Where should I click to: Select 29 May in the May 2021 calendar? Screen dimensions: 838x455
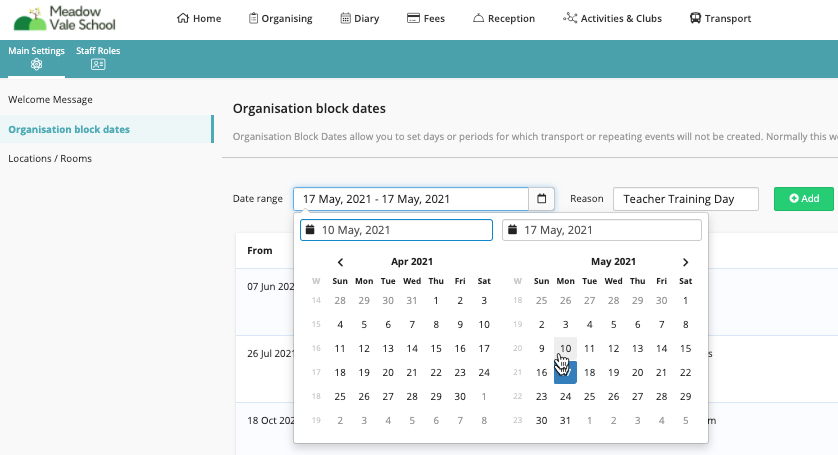686,397
